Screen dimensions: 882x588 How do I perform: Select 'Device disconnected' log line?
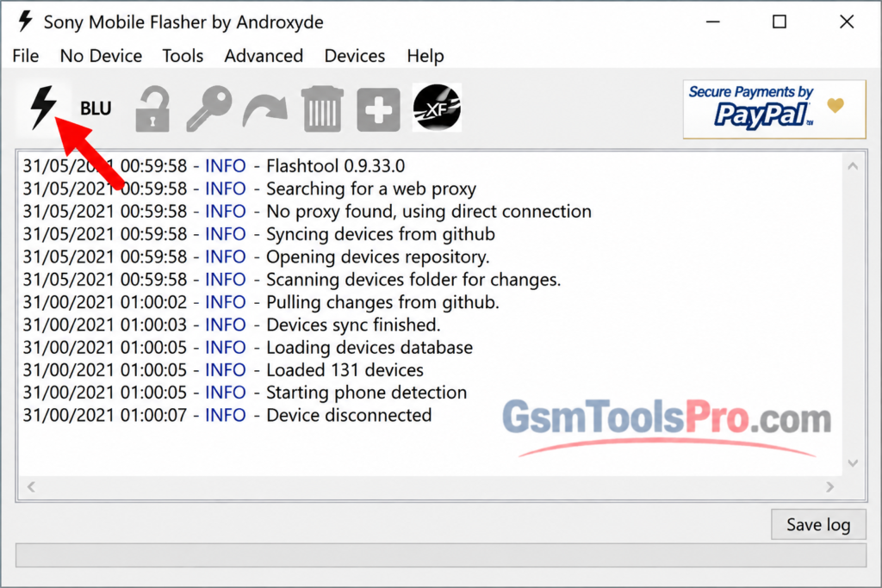pyautogui.click(x=227, y=415)
